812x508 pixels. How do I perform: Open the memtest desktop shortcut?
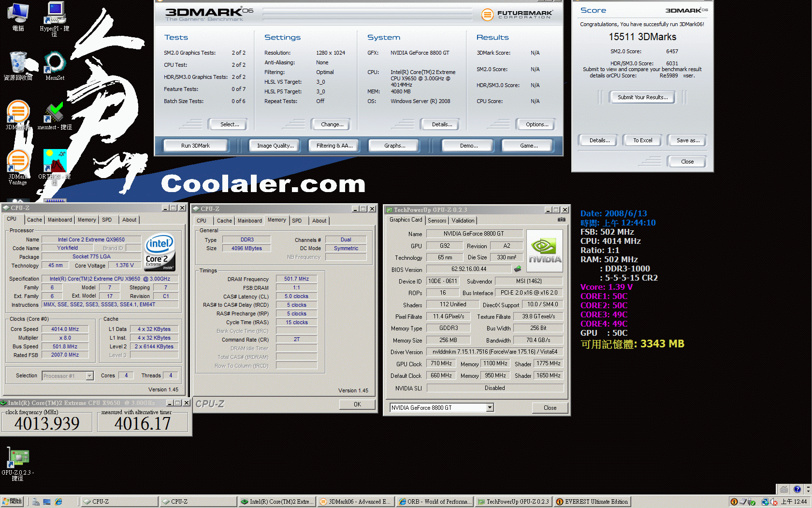click(x=55, y=116)
